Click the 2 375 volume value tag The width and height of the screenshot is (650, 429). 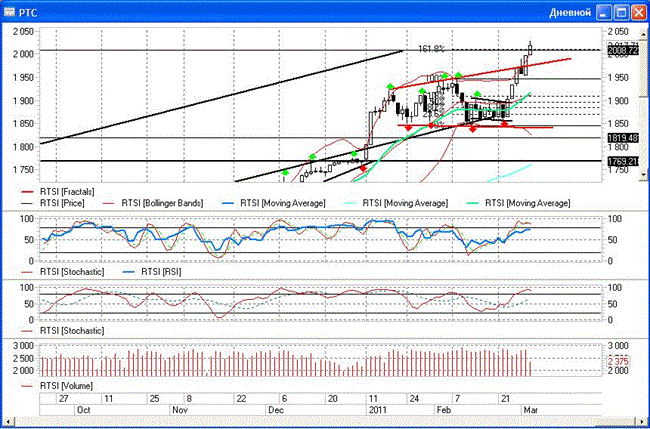pos(618,361)
